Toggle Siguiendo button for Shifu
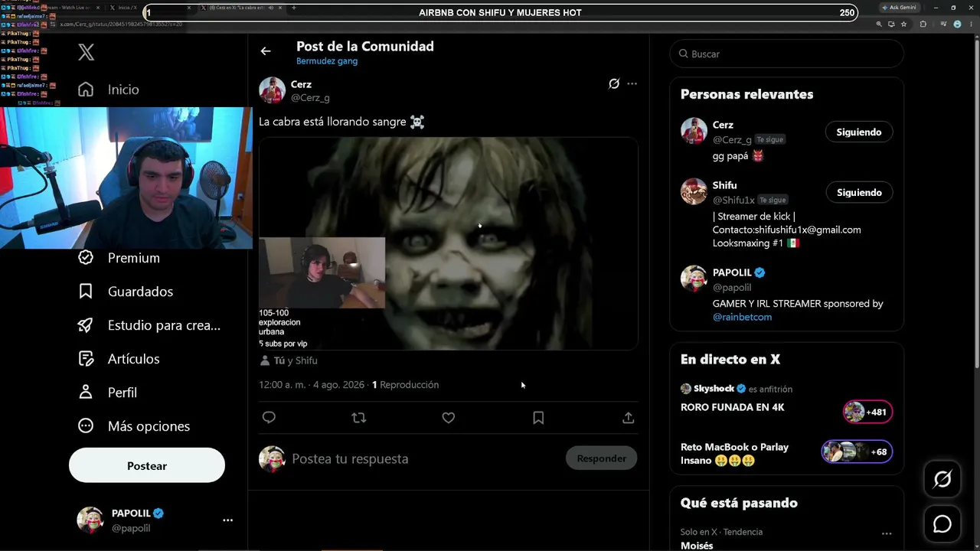This screenshot has width=980, height=551. coord(859,193)
